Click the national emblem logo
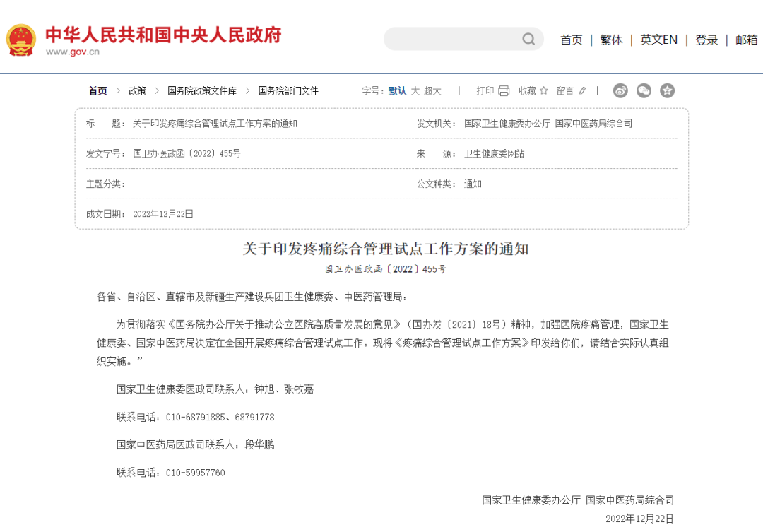Screen dimensions: 763x532 point(21,40)
